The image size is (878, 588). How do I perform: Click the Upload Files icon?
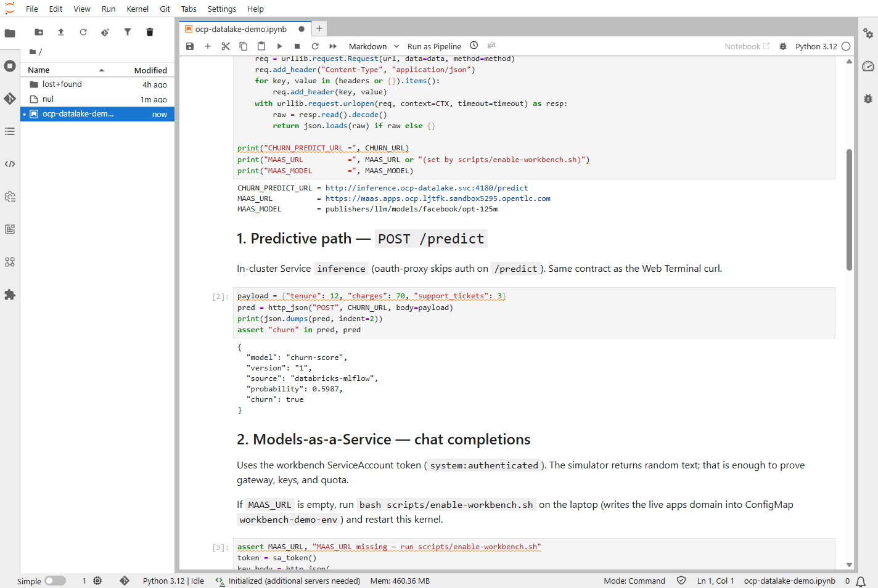pos(61,32)
